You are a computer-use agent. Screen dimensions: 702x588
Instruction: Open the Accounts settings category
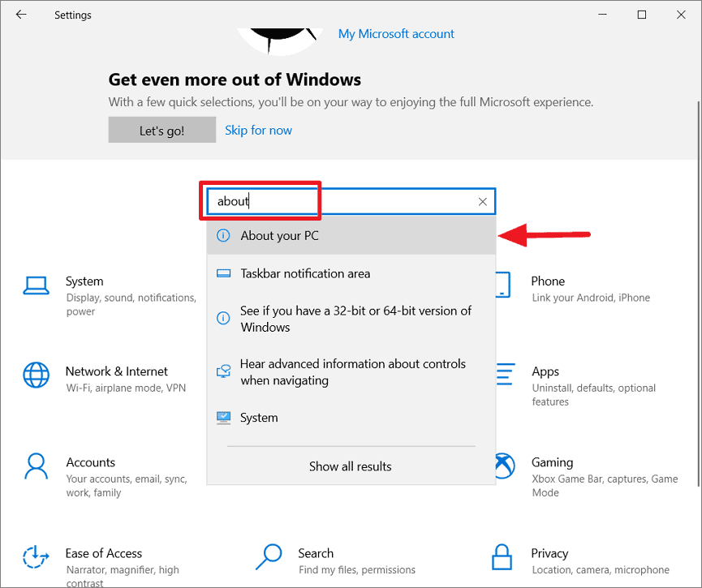(106, 477)
